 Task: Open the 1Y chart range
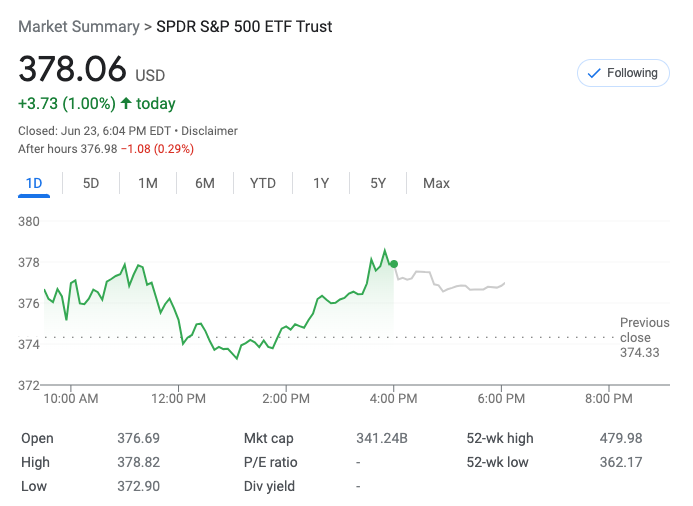click(x=321, y=183)
